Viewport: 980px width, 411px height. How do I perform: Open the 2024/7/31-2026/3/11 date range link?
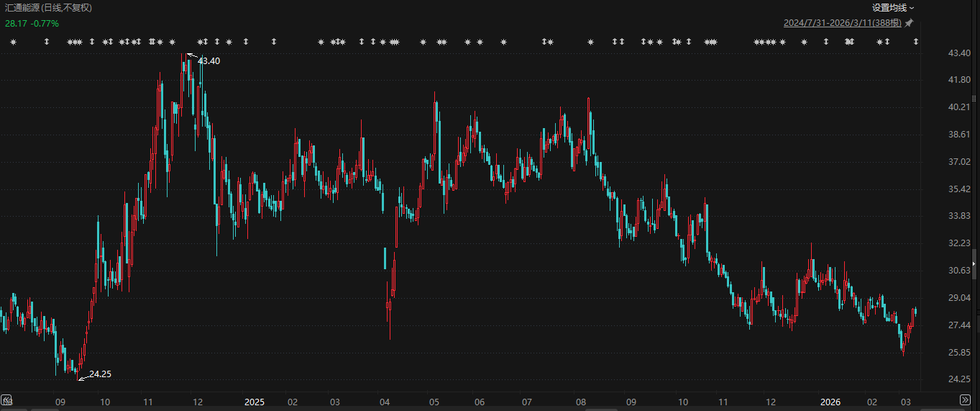[842, 23]
